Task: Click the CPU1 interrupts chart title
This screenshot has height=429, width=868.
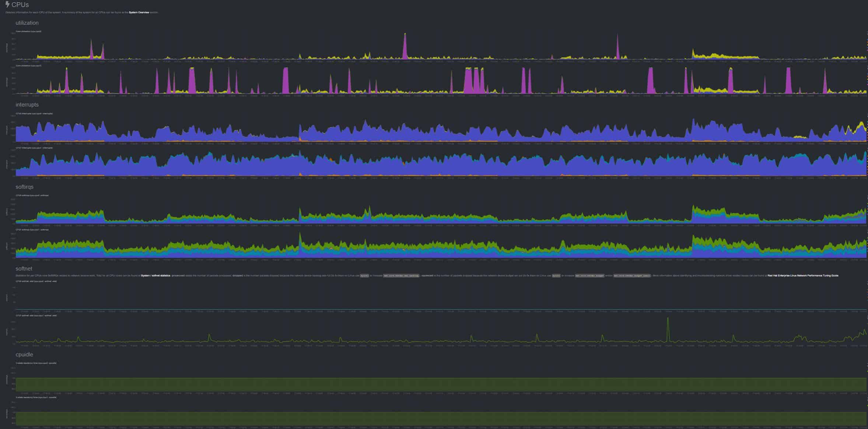Action: click(x=34, y=148)
